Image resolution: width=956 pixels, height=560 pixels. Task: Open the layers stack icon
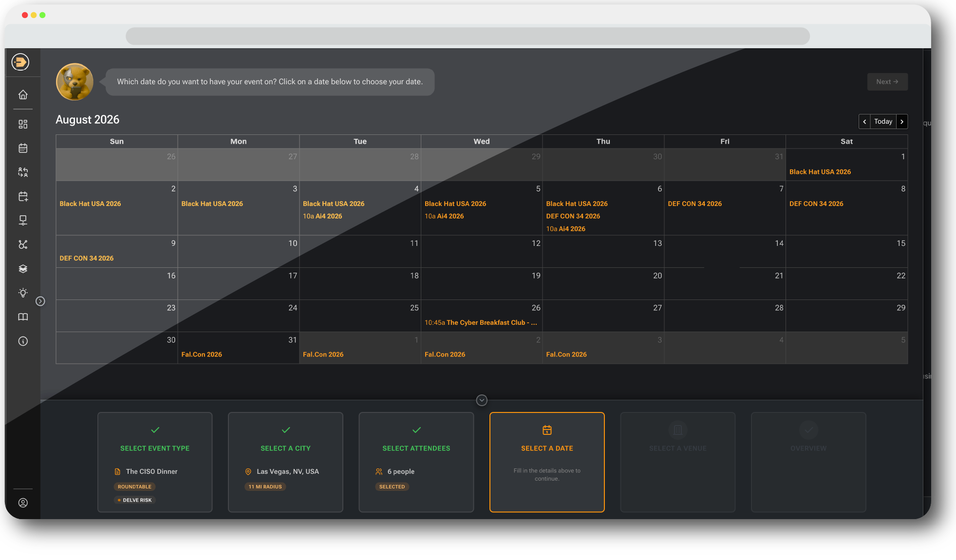(22, 268)
